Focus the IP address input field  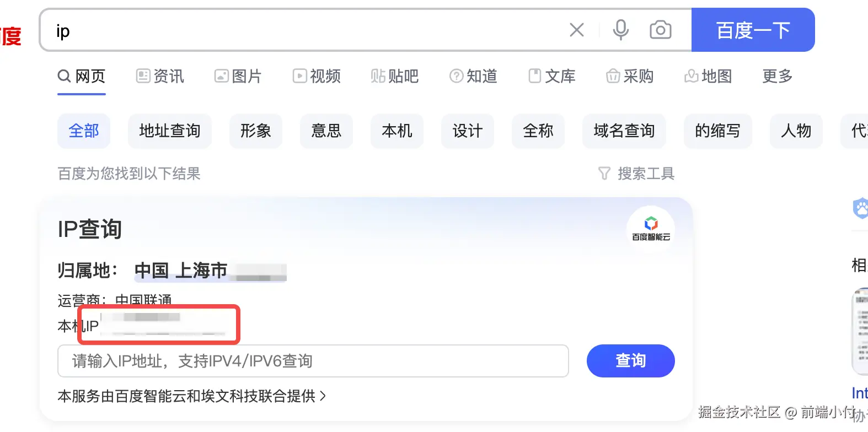click(313, 361)
